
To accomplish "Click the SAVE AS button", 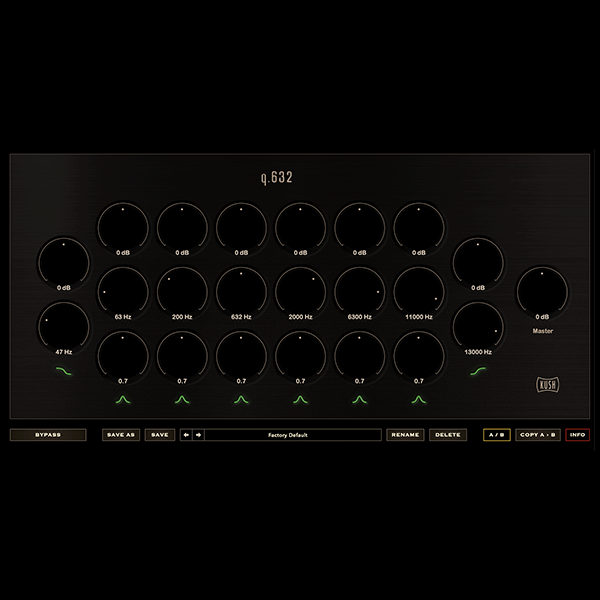I will tap(121, 435).
